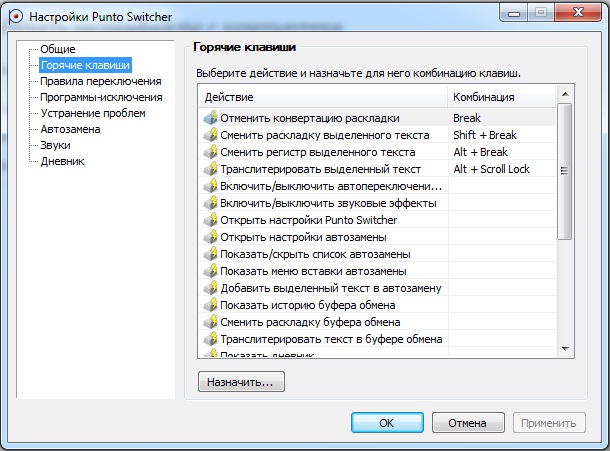Screen dimensions: 610x451
Task: Sort by Комбинация column header
Action: click(x=502, y=97)
